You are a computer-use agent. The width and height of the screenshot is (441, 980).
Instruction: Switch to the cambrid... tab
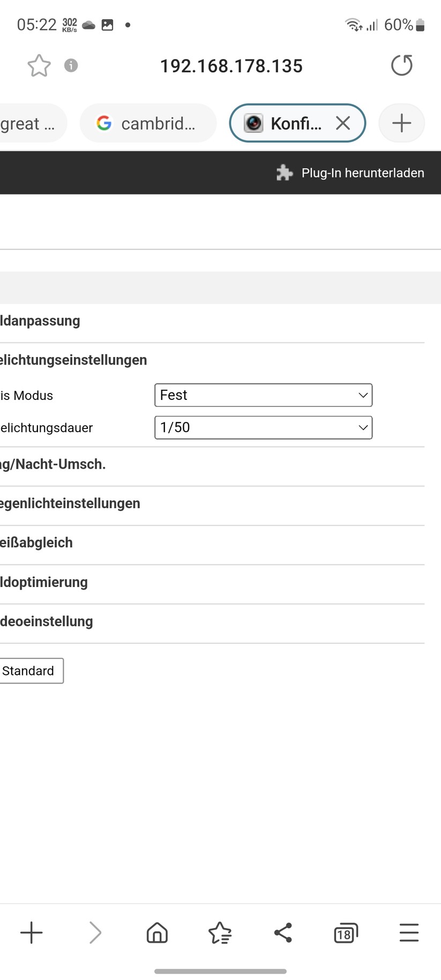(147, 123)
